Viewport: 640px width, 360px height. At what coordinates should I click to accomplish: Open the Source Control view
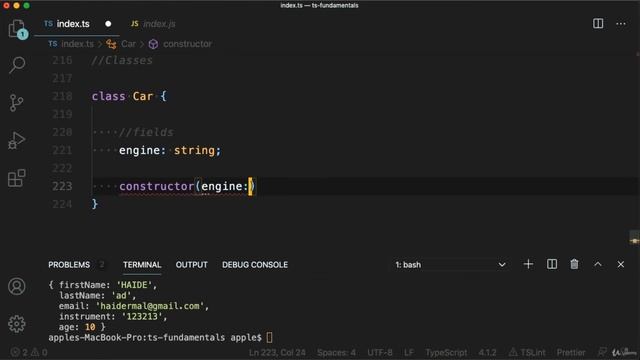click(x=17, y=102)
